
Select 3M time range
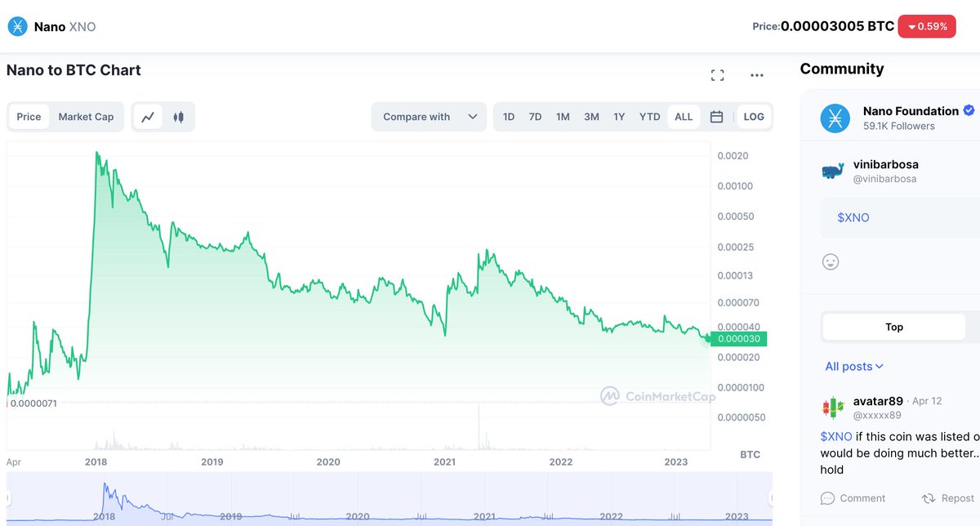[591, 117]
